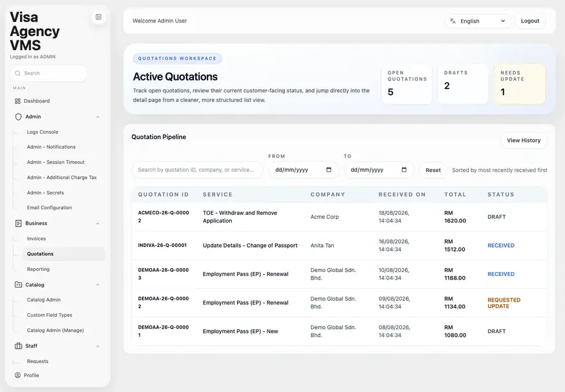The width and height of the screenshot is (565, 392).
Task: Click the QUOTATION ID column header
Action: tap(163, 194)
